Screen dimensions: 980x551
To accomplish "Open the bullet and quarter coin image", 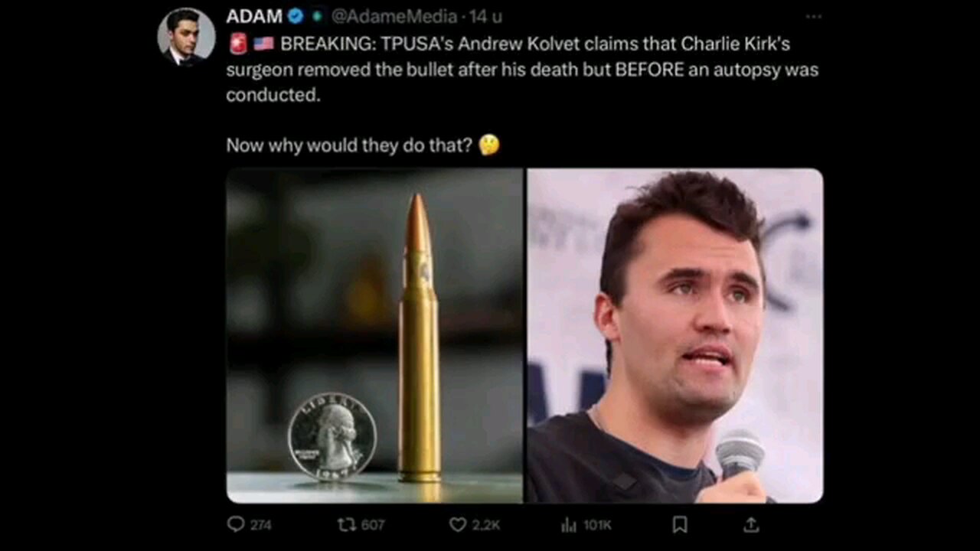I will [374, 335].
